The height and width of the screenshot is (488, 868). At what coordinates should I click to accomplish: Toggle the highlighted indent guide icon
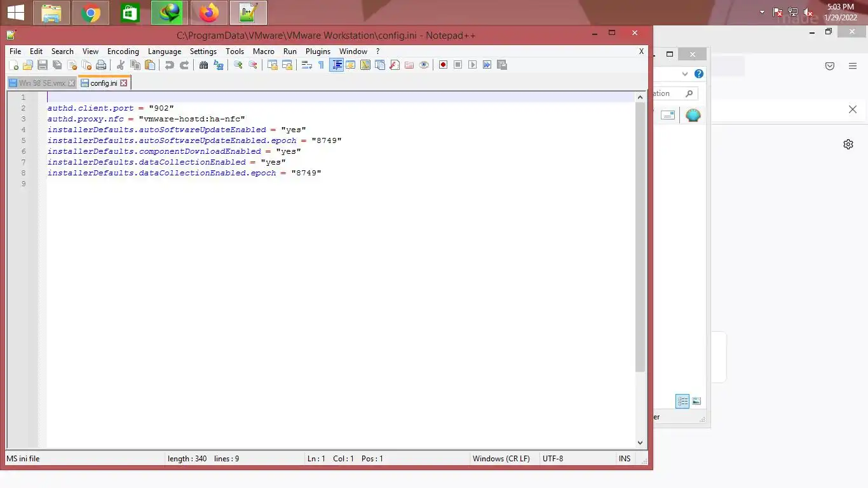coord(336,65)
